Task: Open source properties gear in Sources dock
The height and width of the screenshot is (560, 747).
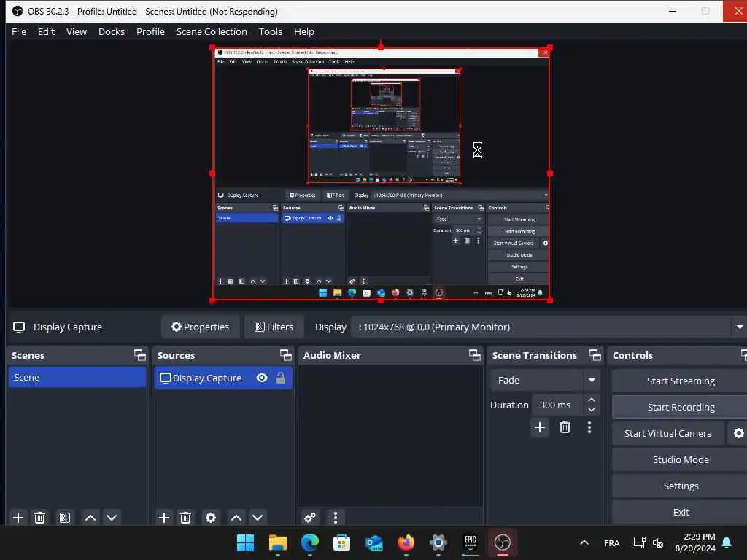Action: (x=211, y=518)
